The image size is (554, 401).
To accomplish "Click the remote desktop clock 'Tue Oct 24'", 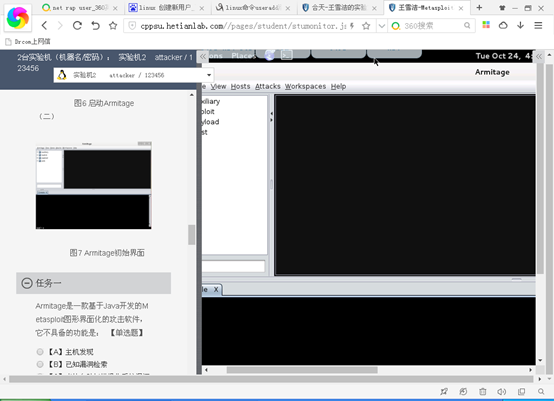I will click(x=503, y=56).
